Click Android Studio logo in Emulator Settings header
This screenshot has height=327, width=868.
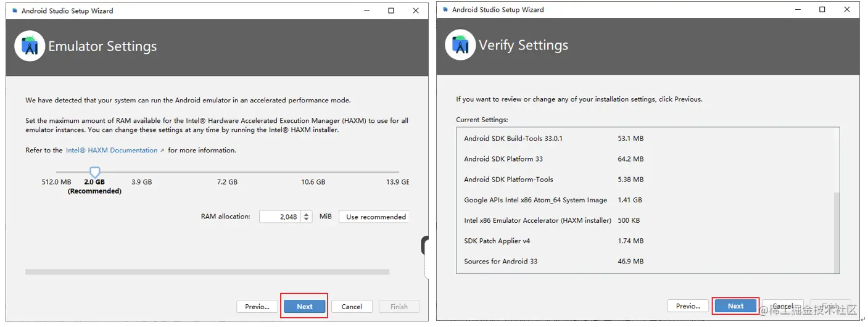coord(30,46)
